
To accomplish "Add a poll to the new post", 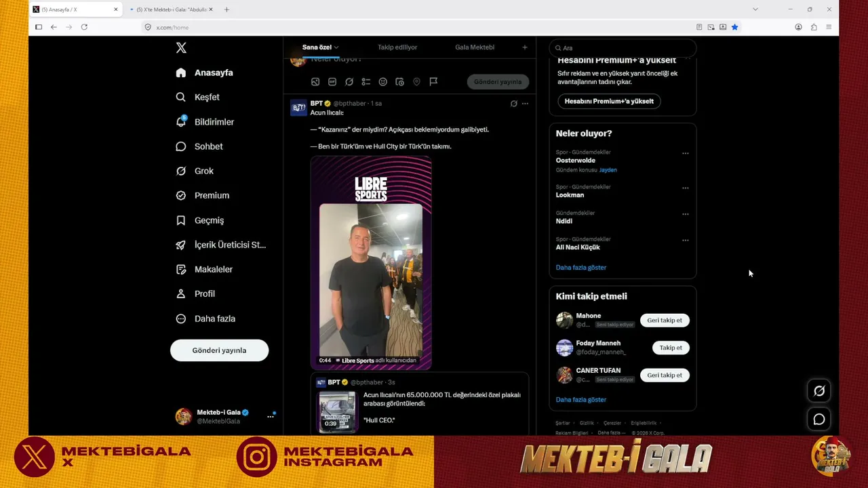I will (x=366, y=82).
